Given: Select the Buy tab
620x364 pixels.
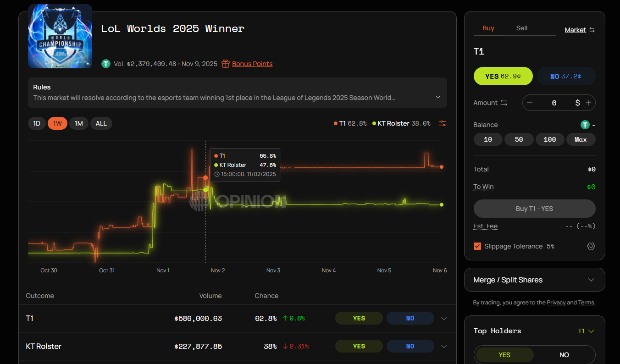Looking at the screenshot, I should [x=488, y=28].
